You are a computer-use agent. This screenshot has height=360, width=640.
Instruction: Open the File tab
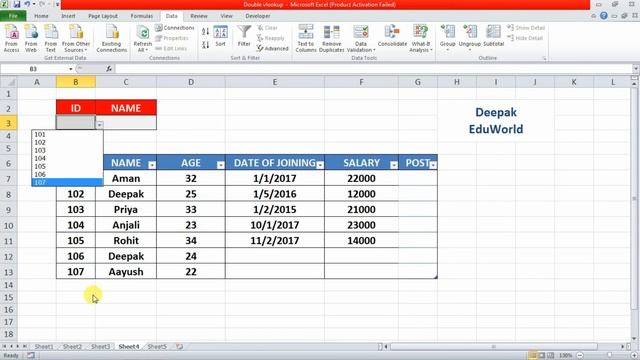pos(13,16)
